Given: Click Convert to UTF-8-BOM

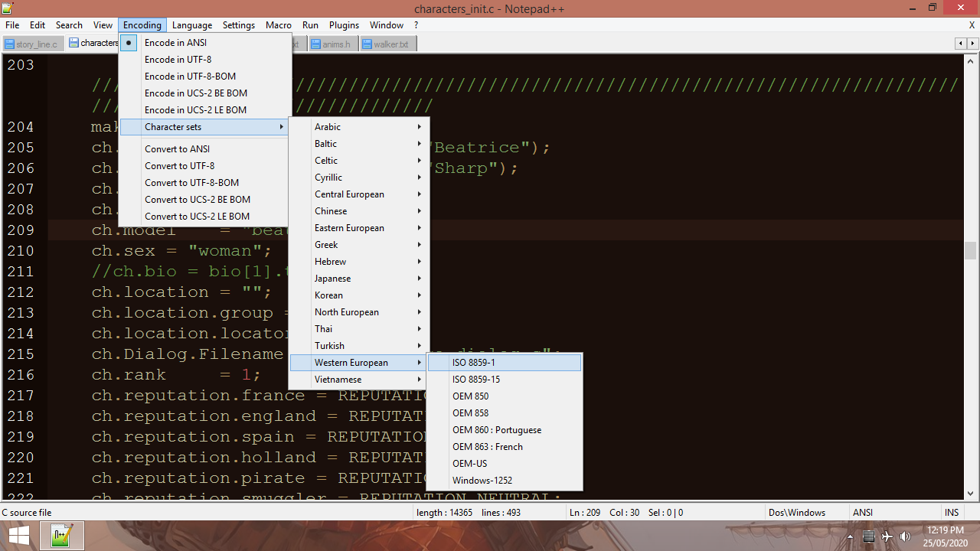Looking at the screenshot, I should 205,183.
